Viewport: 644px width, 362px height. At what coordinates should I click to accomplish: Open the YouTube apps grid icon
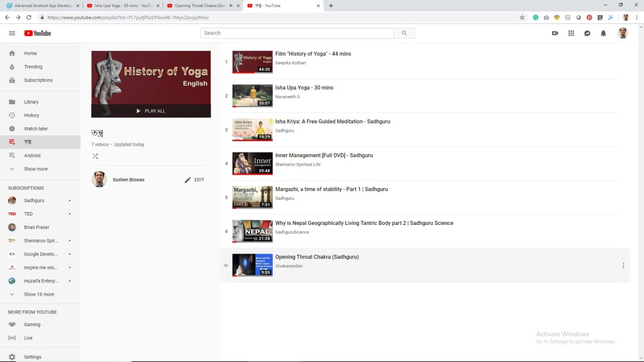pos(571,33)
